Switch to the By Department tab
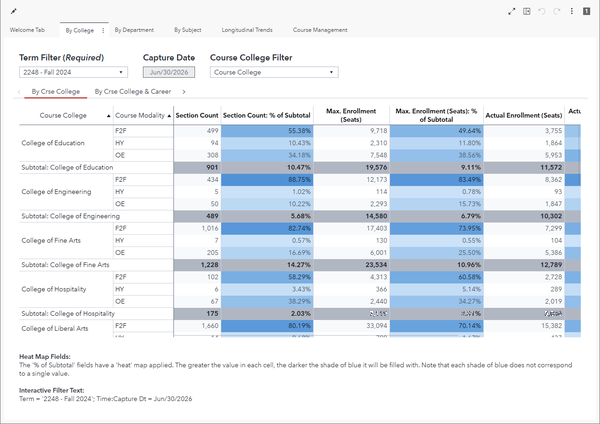The width and height of the screenshot is (600, 424). point(134,30)
